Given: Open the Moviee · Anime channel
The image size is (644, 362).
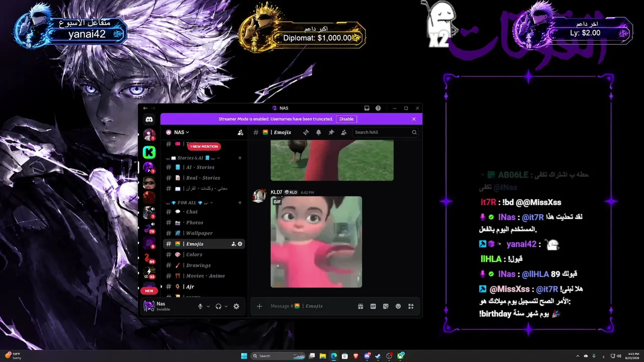Looking at the screenshot, I should point(204,276).
